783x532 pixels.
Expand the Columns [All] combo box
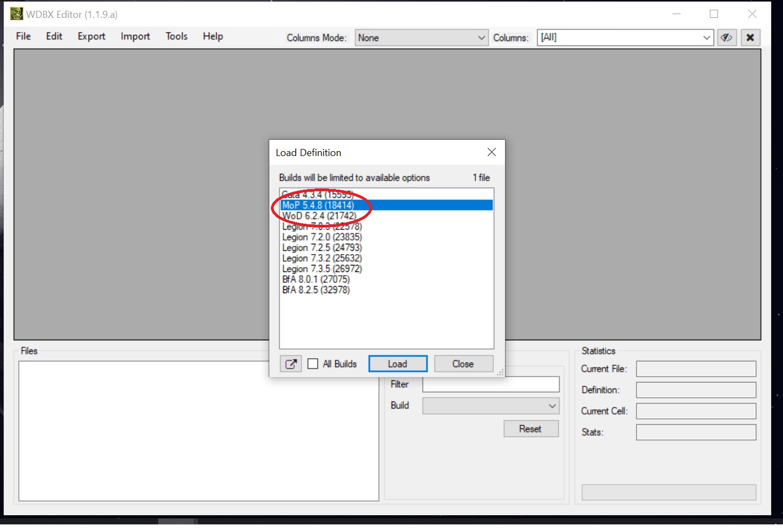tap(625, 37)
